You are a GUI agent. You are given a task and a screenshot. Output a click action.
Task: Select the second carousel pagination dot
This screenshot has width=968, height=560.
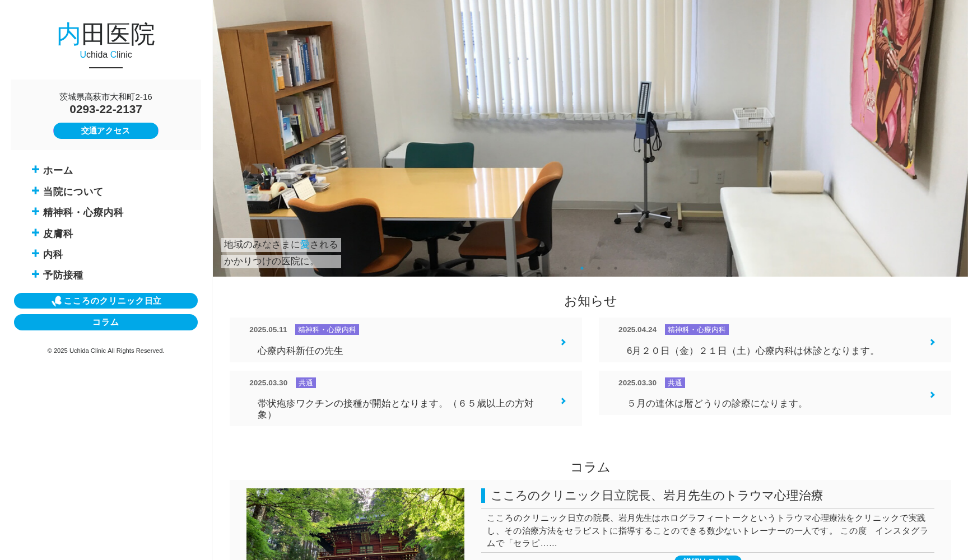tap(581, 268)
